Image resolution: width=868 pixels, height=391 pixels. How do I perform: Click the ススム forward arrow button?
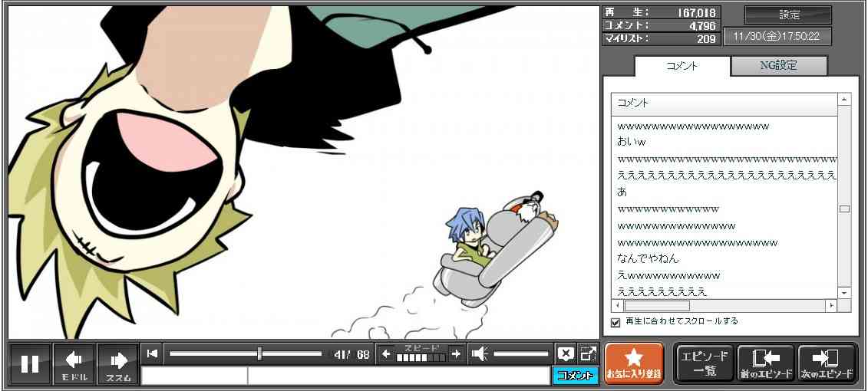tap(118, 363)
